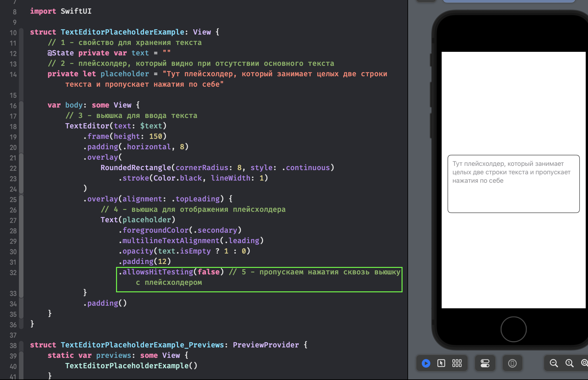This screenshot has width=588, height=380.
Task: Click line number 18 in the gutter
Action: click(x=13, y=126)
